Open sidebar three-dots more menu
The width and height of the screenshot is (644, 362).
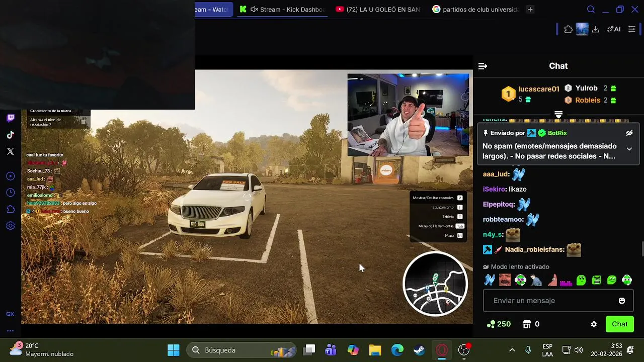pos(10,331)
